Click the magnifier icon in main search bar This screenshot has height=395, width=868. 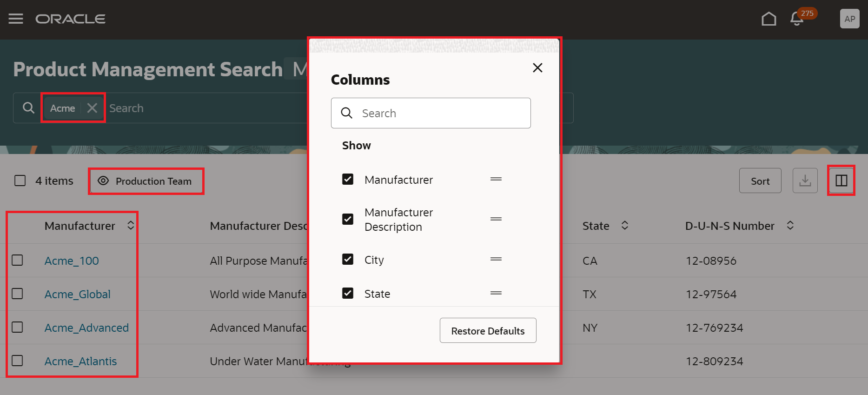[28, 108]
